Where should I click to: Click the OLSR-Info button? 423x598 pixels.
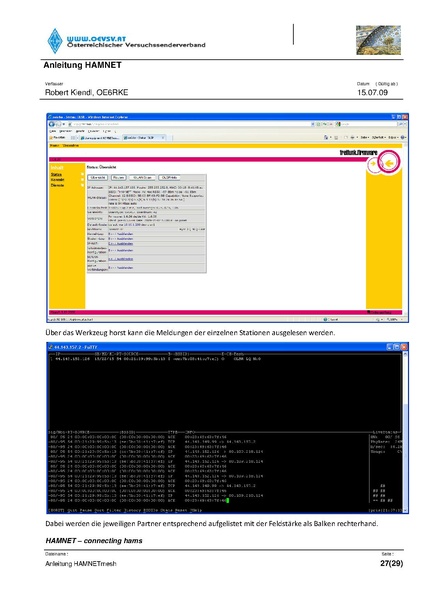pos(169,178)
